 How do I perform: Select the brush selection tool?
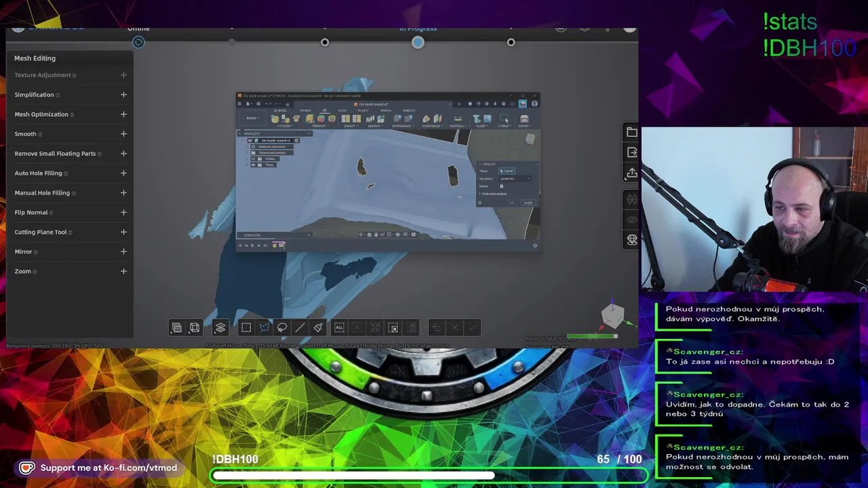318,328
